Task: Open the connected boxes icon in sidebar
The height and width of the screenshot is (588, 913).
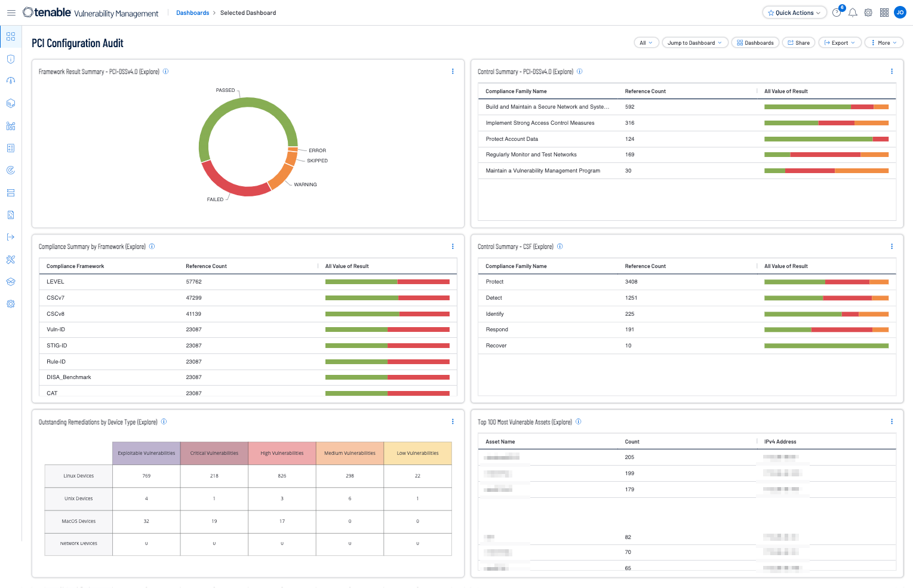Action: click(11, 126)
